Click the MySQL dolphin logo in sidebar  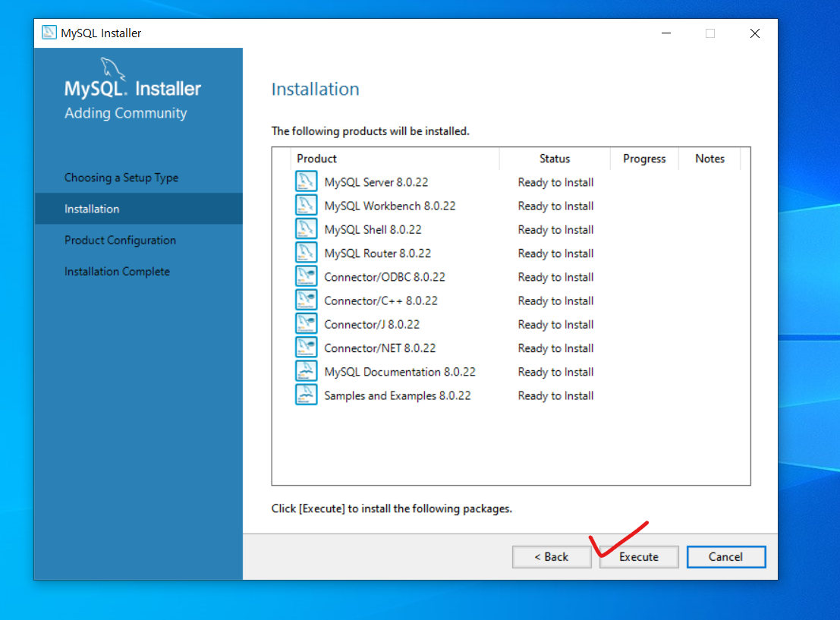click(112, 68)
